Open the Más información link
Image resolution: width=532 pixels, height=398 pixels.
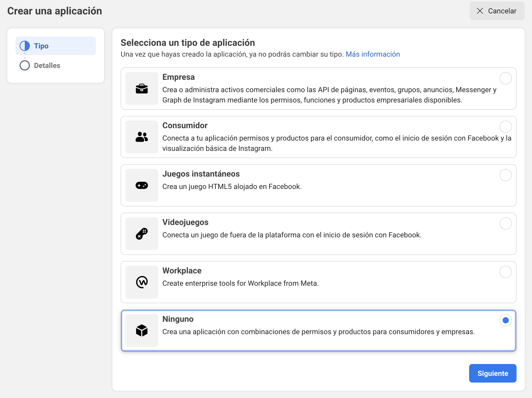coord(373,54)
